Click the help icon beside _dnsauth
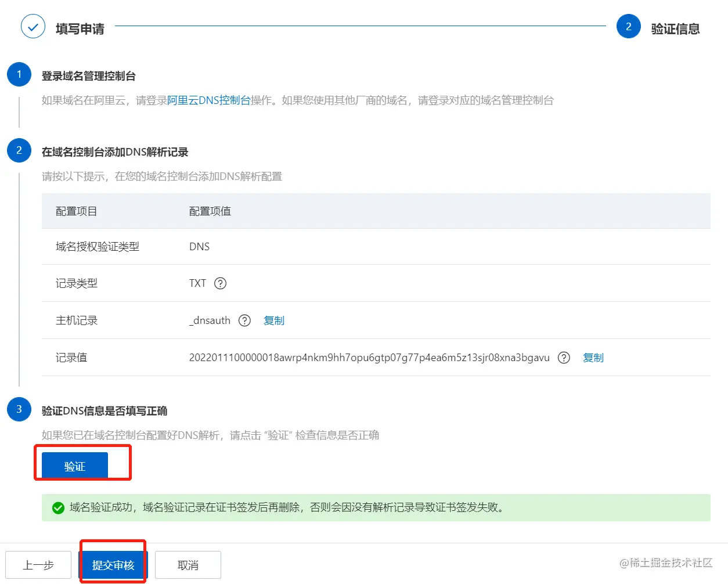 coord(245,320)
